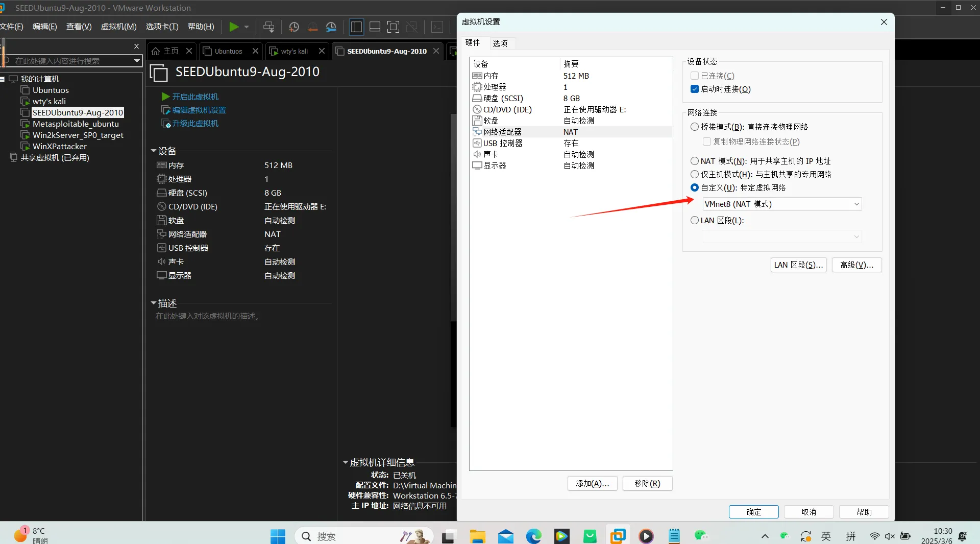Click the full screen mode icon
Viewport: 980px width, 544px height.
click(x=393, y=27)
